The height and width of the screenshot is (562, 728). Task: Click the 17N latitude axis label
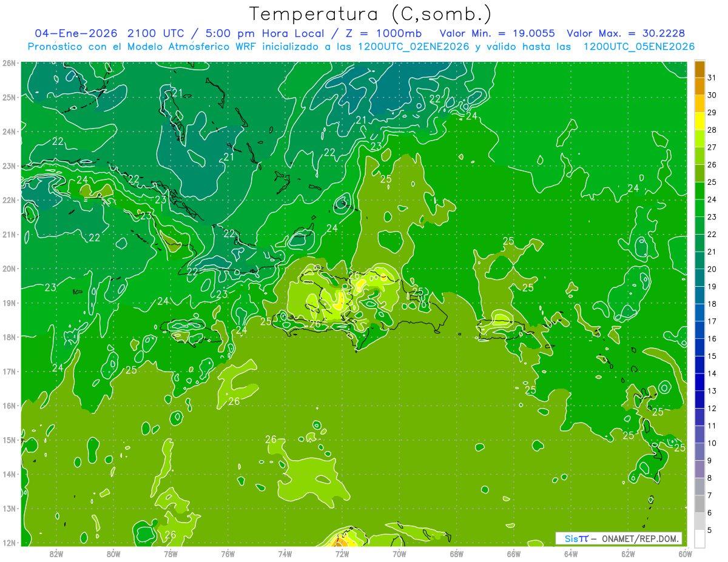click(9, 371)
